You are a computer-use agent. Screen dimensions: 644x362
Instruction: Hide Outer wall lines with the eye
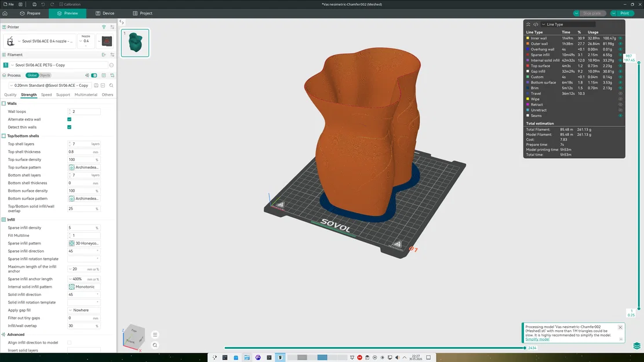621,43
